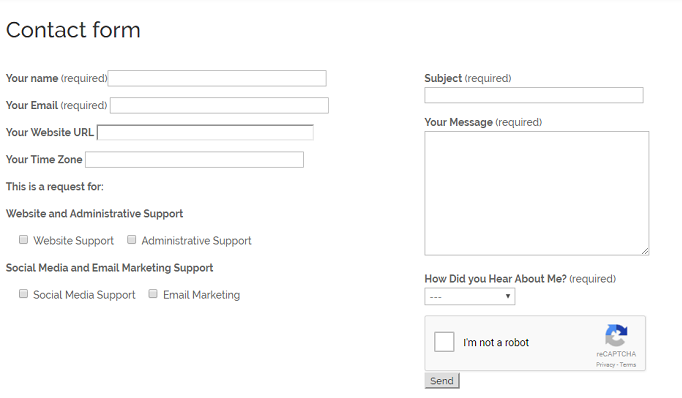Check the Email Marketing checkbox
Screen dimensions: 682x398
tap(153, 294)
